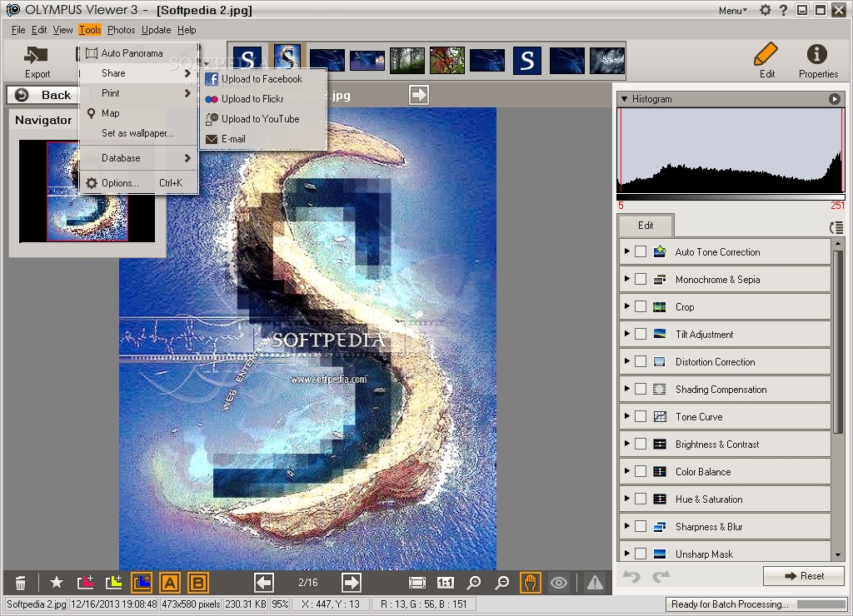Screen dimensions: 853x616
Task: Choose Upload to YouTube
Action: pos(263,118)
